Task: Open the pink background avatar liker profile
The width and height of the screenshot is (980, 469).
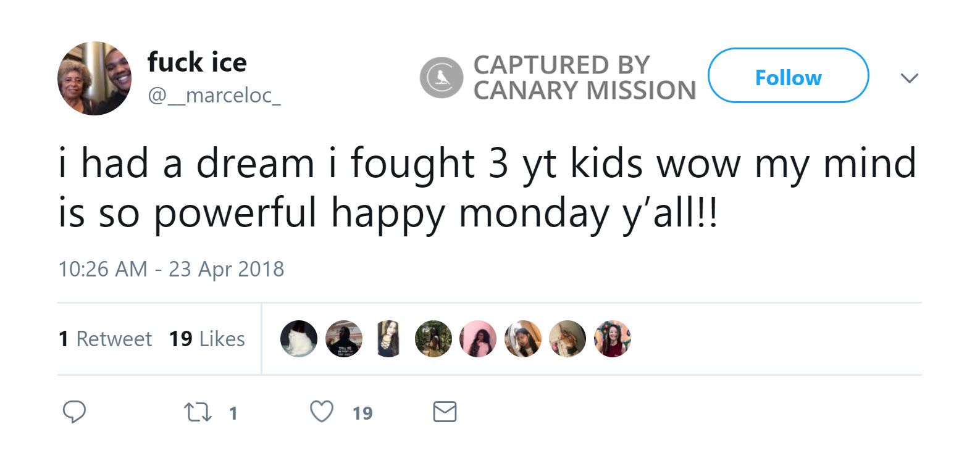Action: coord(478,339)
